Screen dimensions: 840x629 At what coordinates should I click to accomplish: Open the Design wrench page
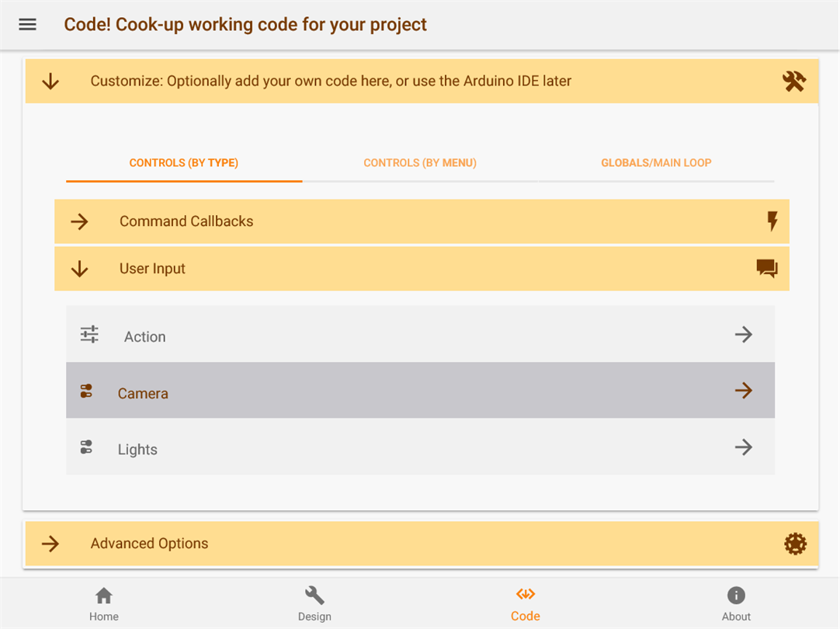(x=314, y=603)
